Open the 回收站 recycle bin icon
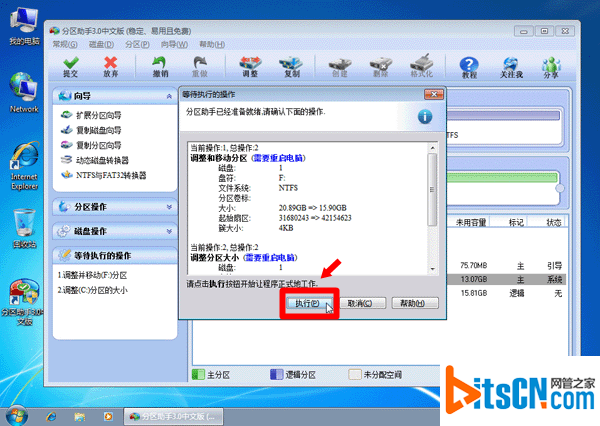Screen dimensions: 600x426 [x=24, y=229]
